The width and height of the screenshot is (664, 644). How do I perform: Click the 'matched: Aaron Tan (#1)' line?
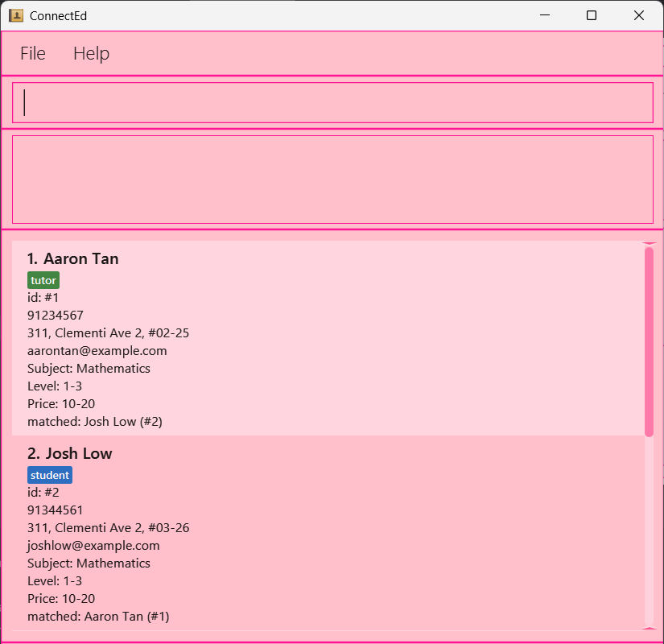click(98, 617)
